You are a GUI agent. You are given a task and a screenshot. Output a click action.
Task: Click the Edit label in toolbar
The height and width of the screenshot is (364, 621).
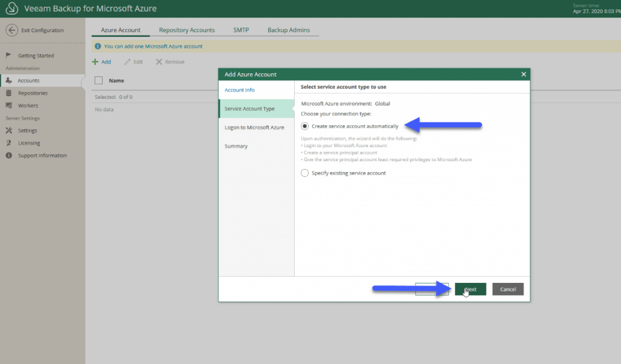coord(138,62)
